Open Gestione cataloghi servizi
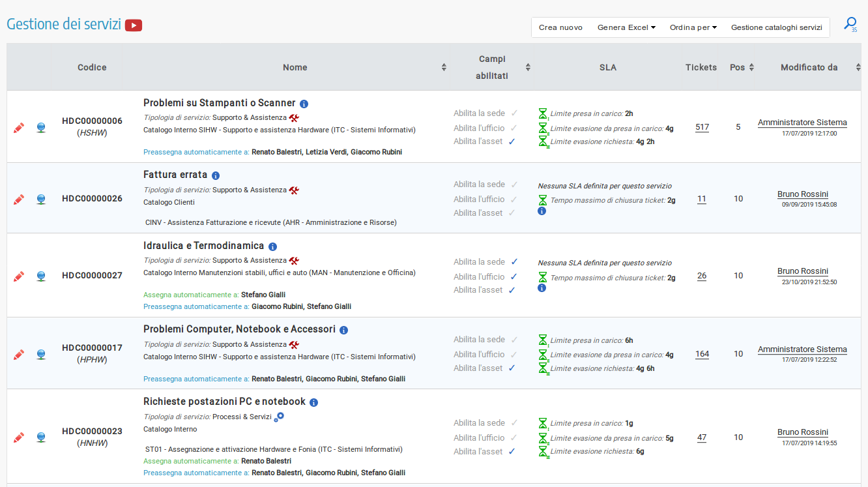 (x=776, y=27)
